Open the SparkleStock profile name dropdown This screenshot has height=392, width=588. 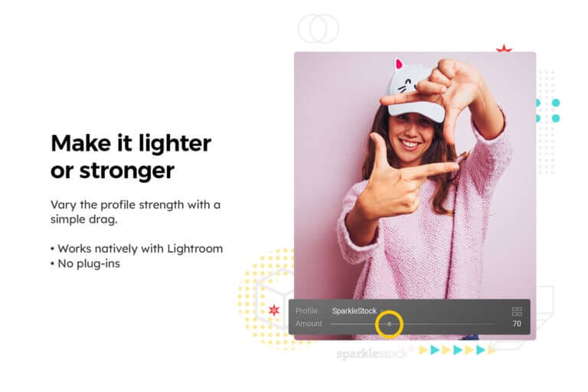(x=354, y=311)
